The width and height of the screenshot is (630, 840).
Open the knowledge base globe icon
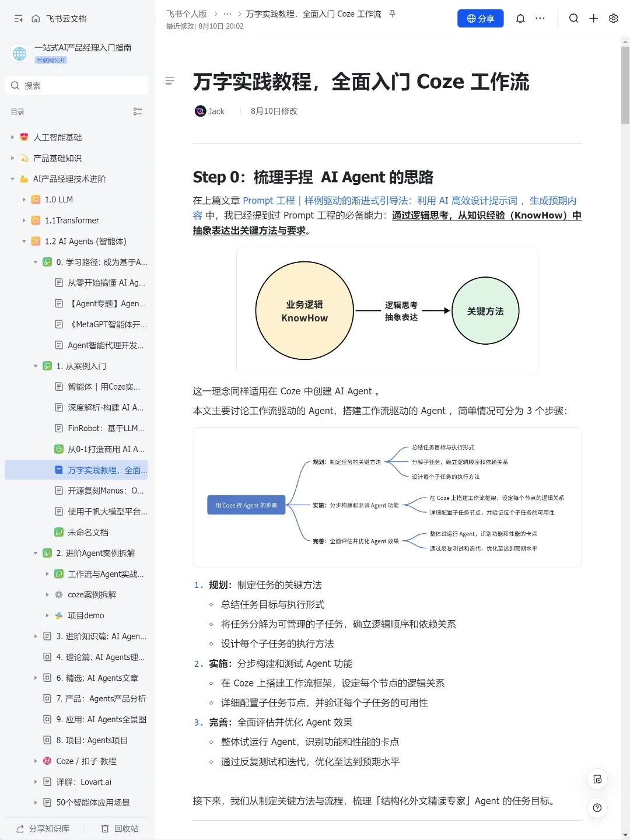[20, 54]
